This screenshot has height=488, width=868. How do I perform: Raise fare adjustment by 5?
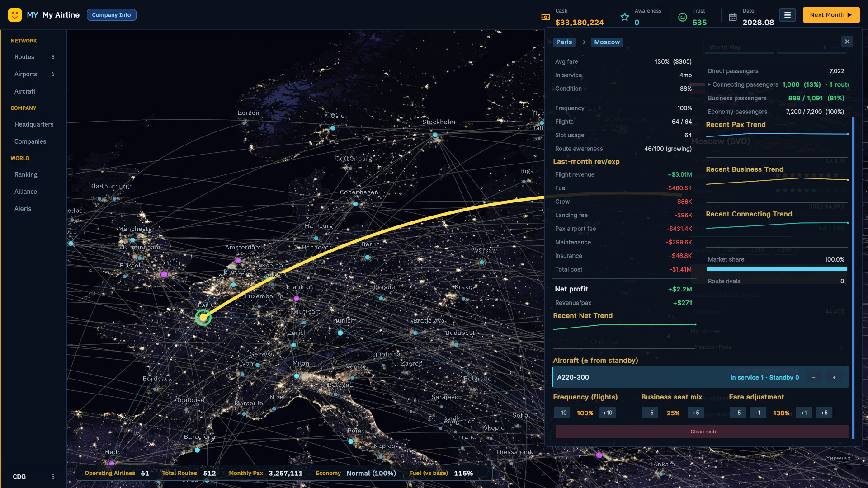[824, 413]
